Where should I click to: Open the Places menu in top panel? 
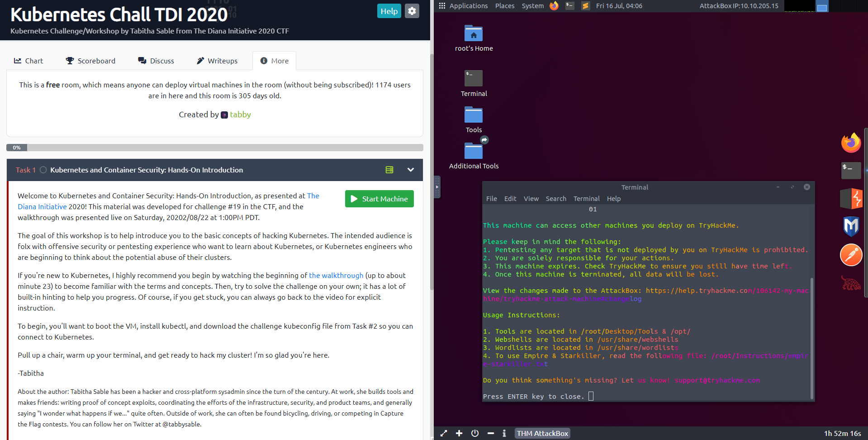pyautogui.click(x=505, y=6)
